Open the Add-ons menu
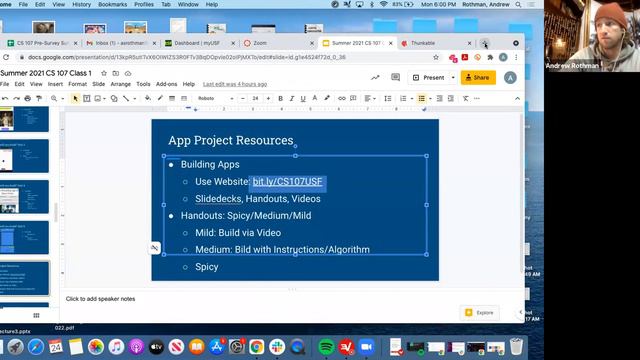Viewport: 640px width, 360px height. click(x=167, y=84)
